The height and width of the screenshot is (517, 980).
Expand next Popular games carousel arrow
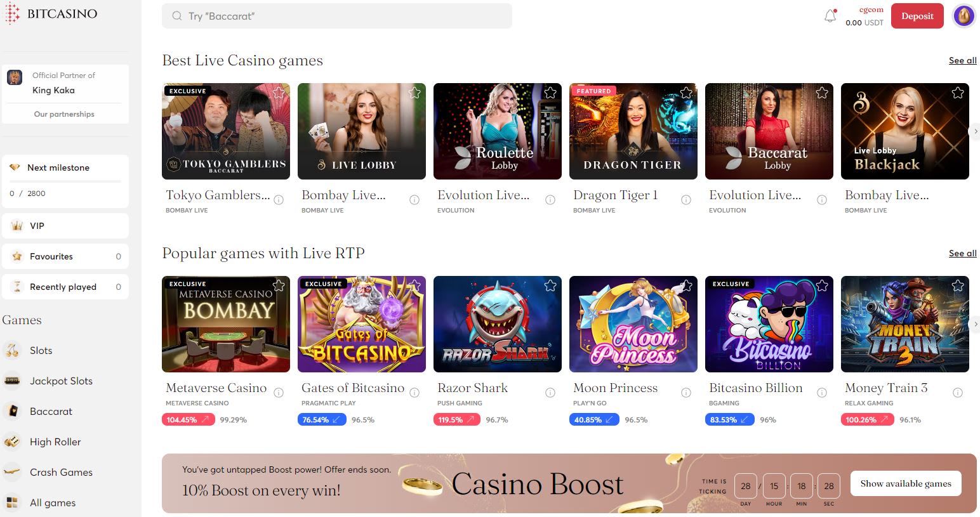pos(976,324)
